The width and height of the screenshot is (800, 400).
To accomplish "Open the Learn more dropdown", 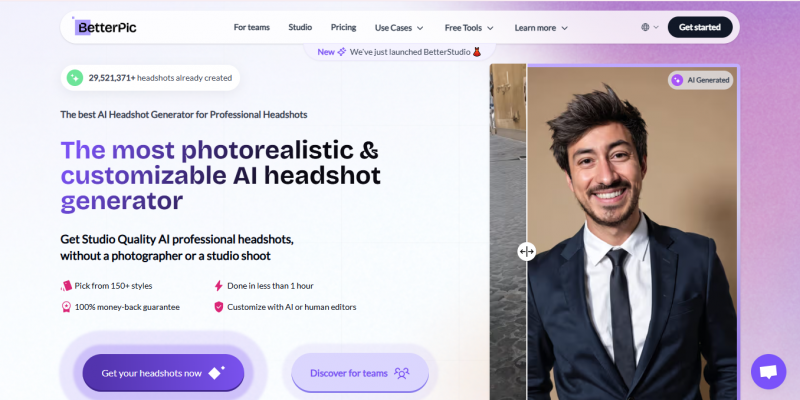I will coord(541,27).
